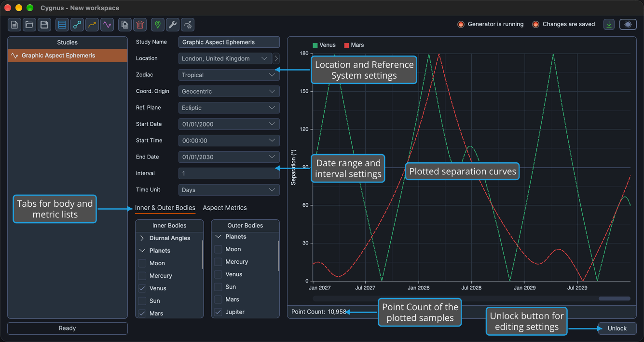Click the Study Name field
Viewport: 644px width, 342px height.
(x=229, y=42)
